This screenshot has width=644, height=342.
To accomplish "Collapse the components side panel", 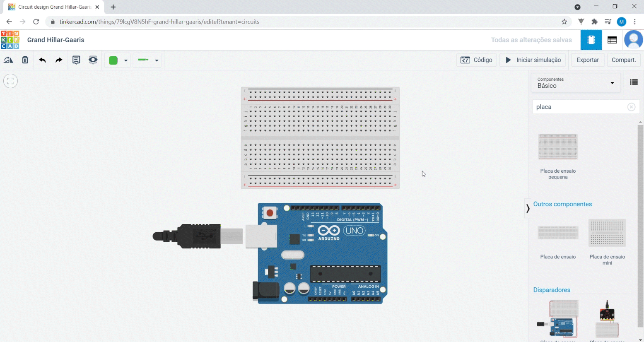I will [528, 208].
